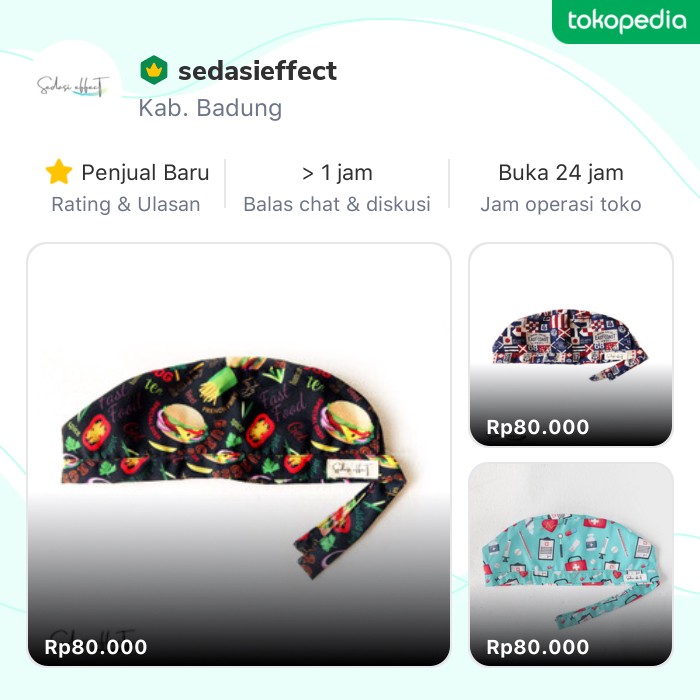Open Balas chat & diskusi

337,204
